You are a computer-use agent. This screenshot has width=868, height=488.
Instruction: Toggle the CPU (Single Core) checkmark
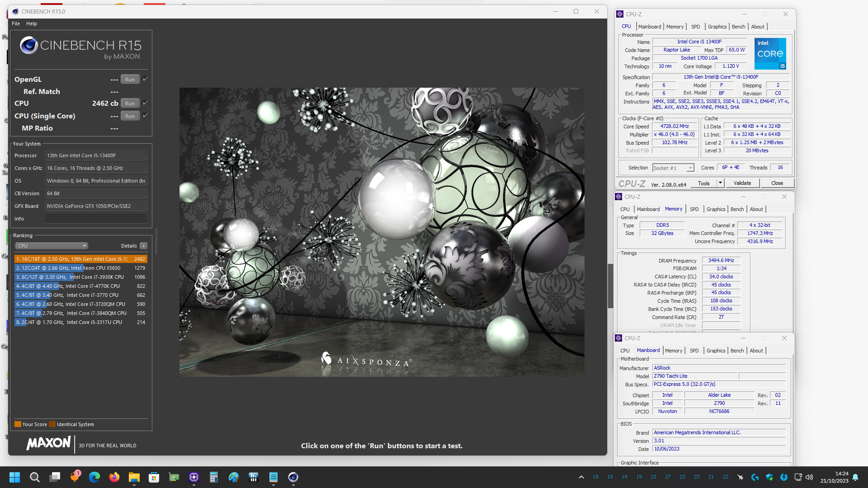pos(146,116)
